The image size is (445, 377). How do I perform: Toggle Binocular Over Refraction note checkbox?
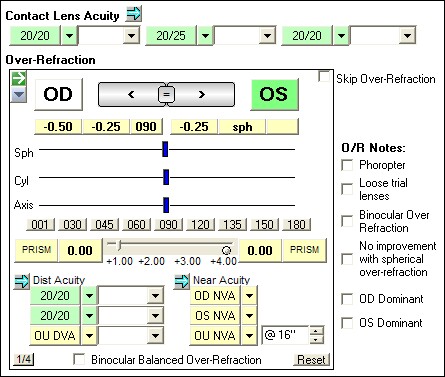pyautogui.click(x=347, y=221)
